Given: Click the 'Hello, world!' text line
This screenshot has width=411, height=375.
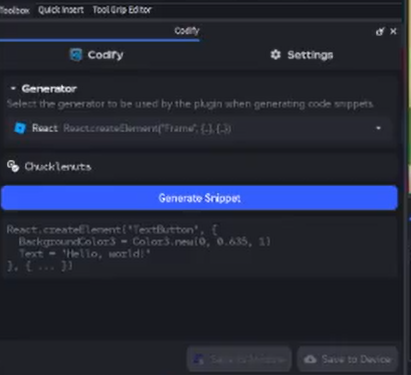Looking at the screenshot, I should click(x=85, y=254).
